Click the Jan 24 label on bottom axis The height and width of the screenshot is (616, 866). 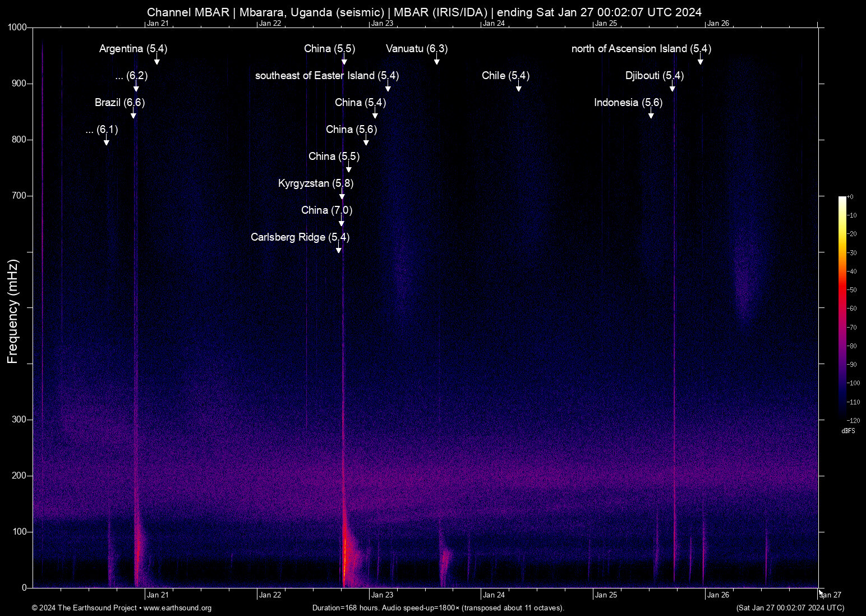tap(494, 595)
